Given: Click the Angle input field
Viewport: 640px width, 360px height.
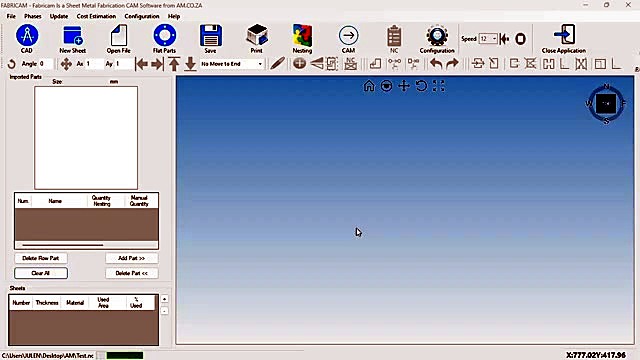Looking at the screenshot, I should coord(46,64).
